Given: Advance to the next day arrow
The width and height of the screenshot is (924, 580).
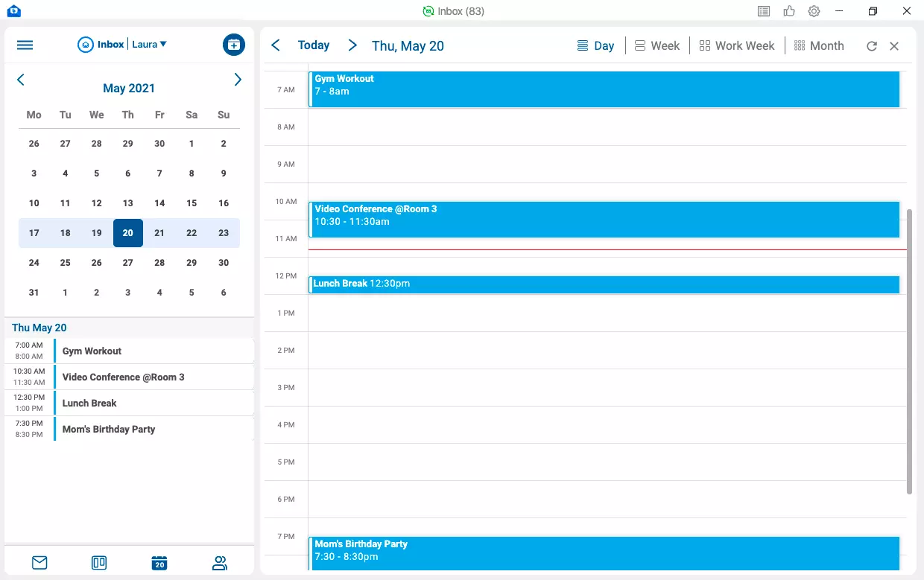Looking at the screenshot, I should click(352, 45).
